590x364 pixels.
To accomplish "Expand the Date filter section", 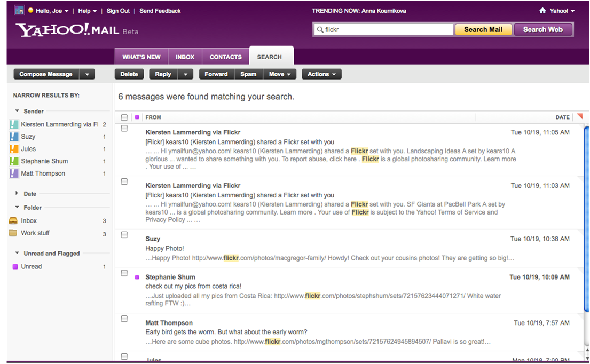I will click(17, 193).
